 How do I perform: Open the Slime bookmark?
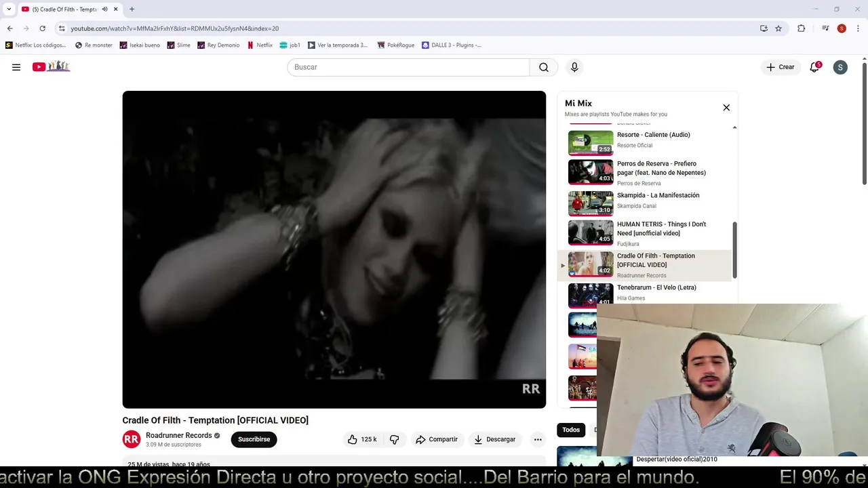coord(179,45)
